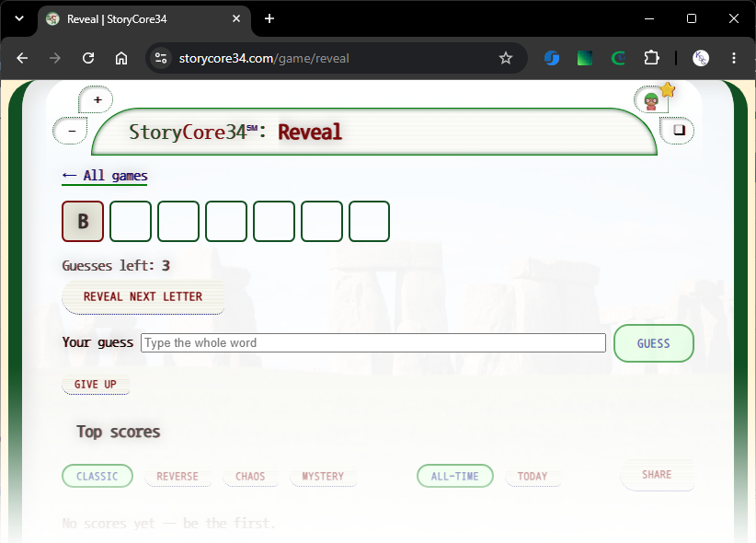Click the forward navigation arrow
756x543 pixels.
point(55,58)
